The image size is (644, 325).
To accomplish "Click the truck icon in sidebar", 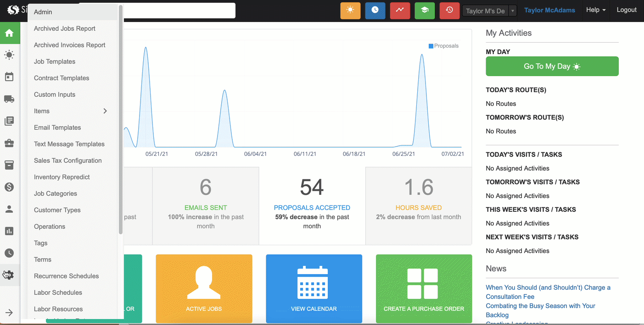I will [9, 99].
